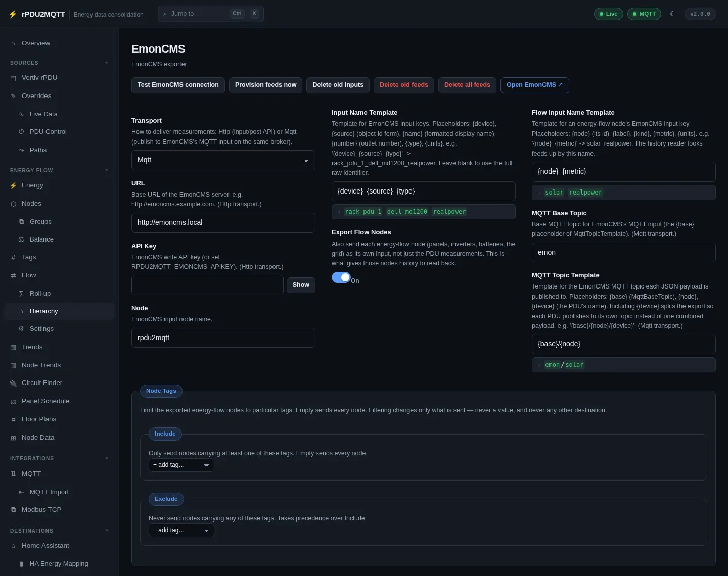Click the Input Name Template field

coord(423,191)
